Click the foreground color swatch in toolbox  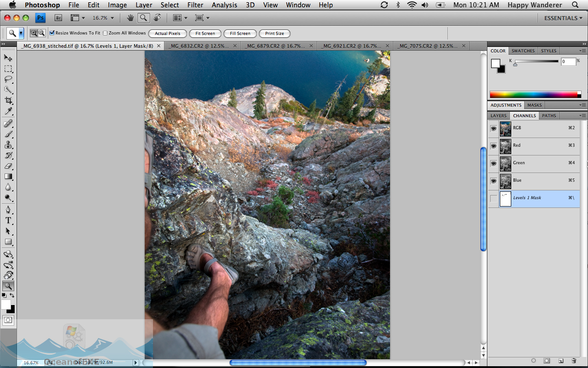pos(6,304)
